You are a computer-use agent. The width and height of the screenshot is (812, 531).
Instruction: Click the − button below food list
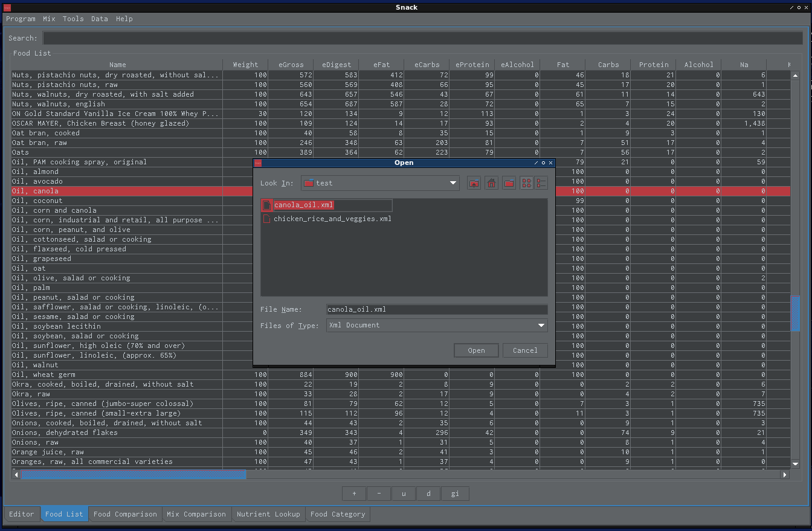(x=379, y=494)
